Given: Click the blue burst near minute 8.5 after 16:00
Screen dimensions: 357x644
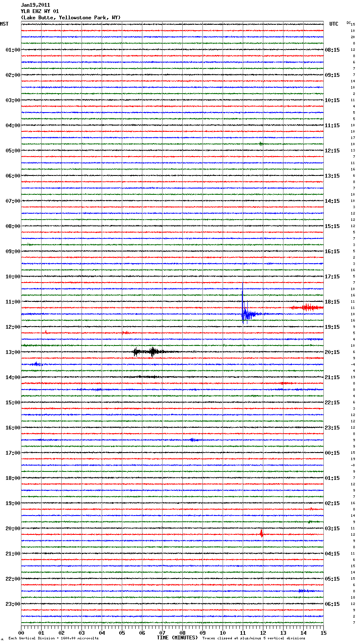Looking at the screenshot, I should click(193, 440).
